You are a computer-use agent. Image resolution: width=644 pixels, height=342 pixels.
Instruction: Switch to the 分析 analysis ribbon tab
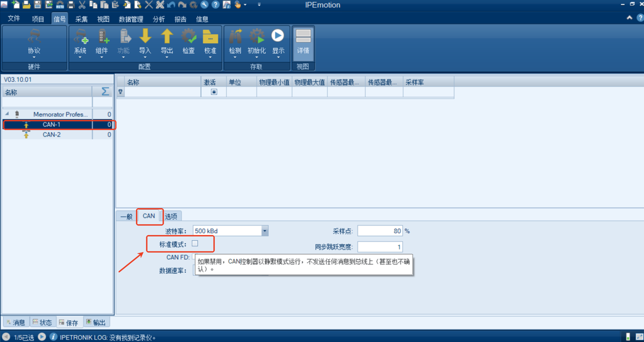(x=158, y=19)
